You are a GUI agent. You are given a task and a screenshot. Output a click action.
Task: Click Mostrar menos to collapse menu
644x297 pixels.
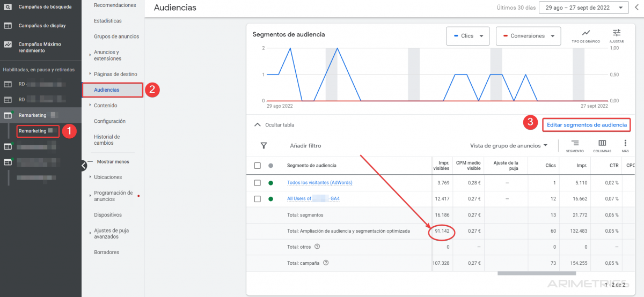113,161
